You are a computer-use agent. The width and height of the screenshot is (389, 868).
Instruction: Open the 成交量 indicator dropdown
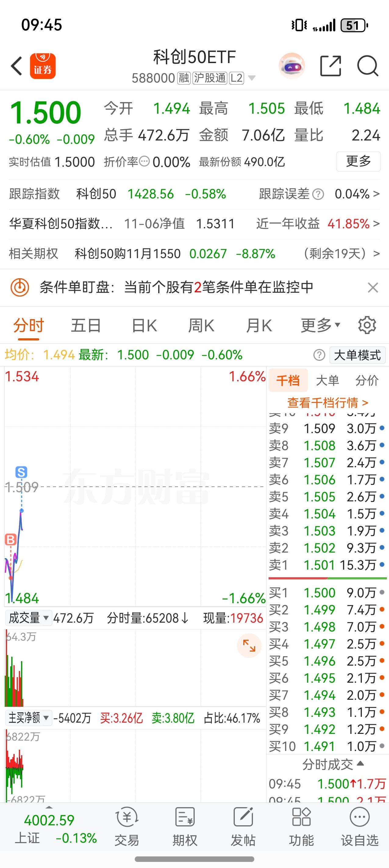pyautogui.click(x=29, y=618)
